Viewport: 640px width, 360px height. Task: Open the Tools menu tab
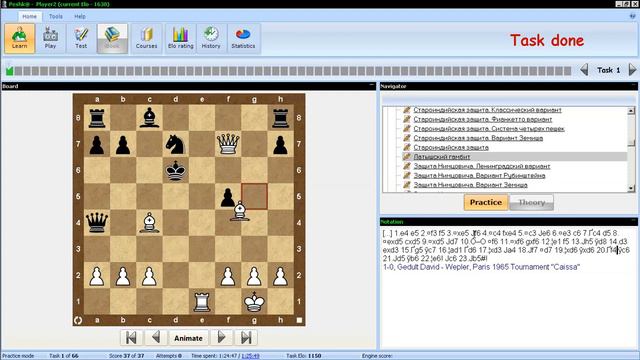point(56,16)
